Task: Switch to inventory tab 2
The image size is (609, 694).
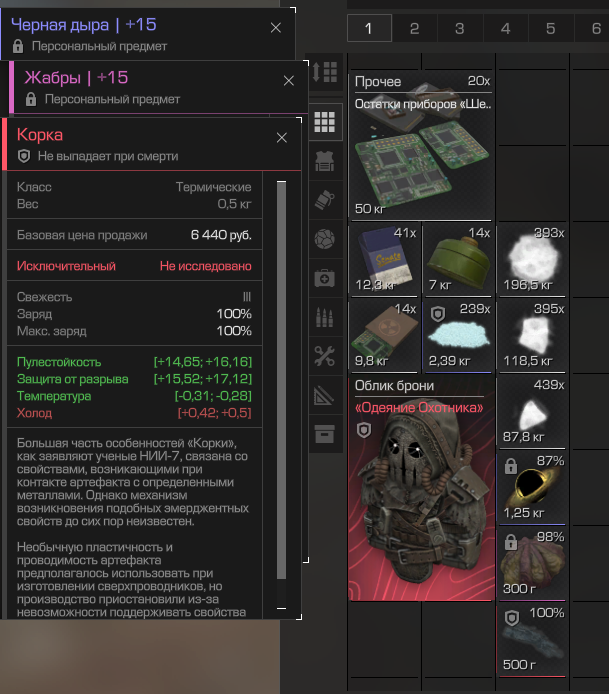Action: [x=414, y=29]
